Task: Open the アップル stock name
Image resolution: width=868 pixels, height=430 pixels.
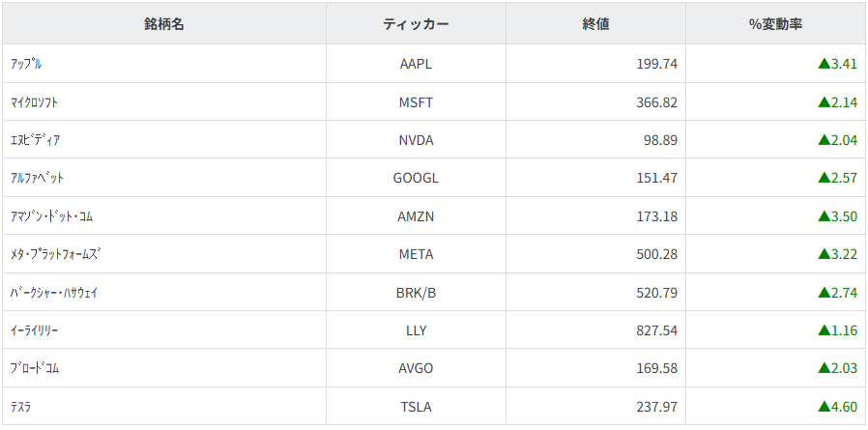Action: 25,64
